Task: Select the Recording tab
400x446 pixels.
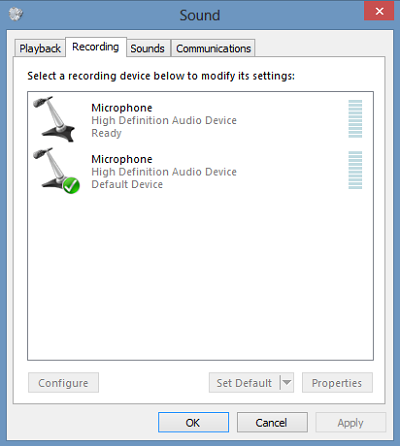Action: (96, 47)
